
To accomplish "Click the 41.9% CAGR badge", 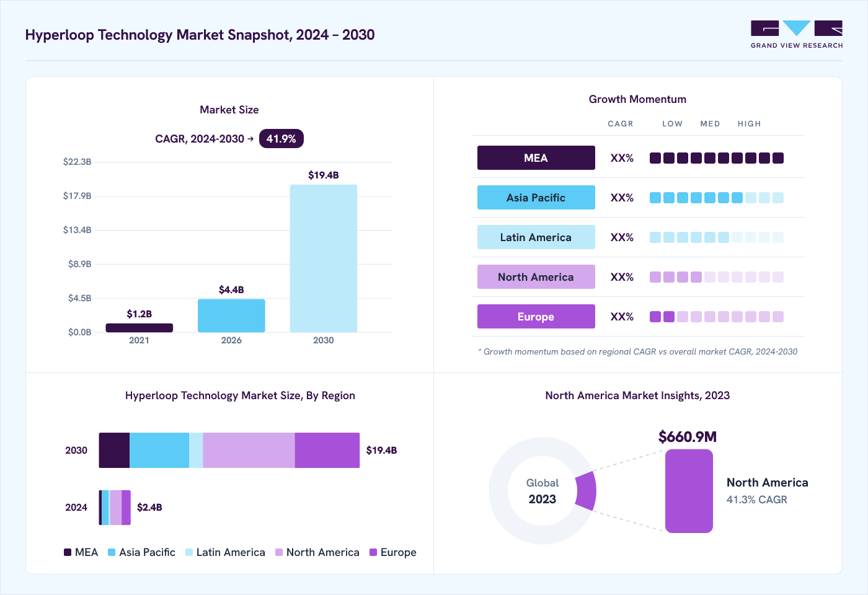I will coord(281,139).
